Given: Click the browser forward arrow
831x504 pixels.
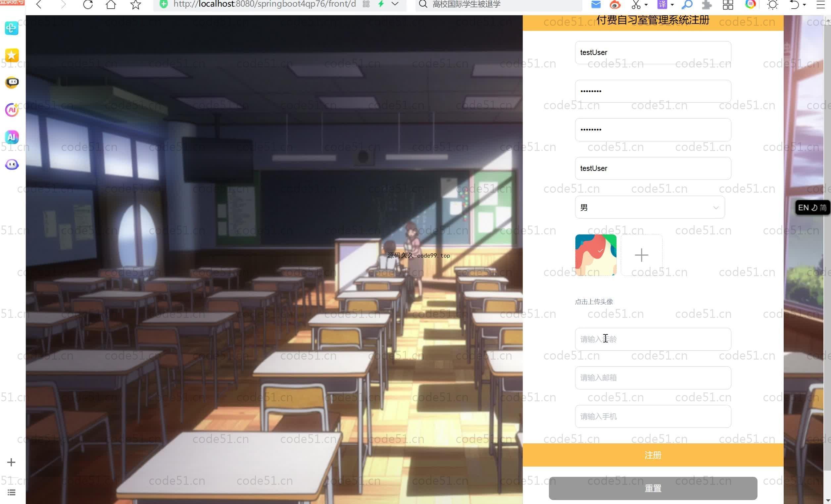Looking at the screenshot, I should (63, 4).
